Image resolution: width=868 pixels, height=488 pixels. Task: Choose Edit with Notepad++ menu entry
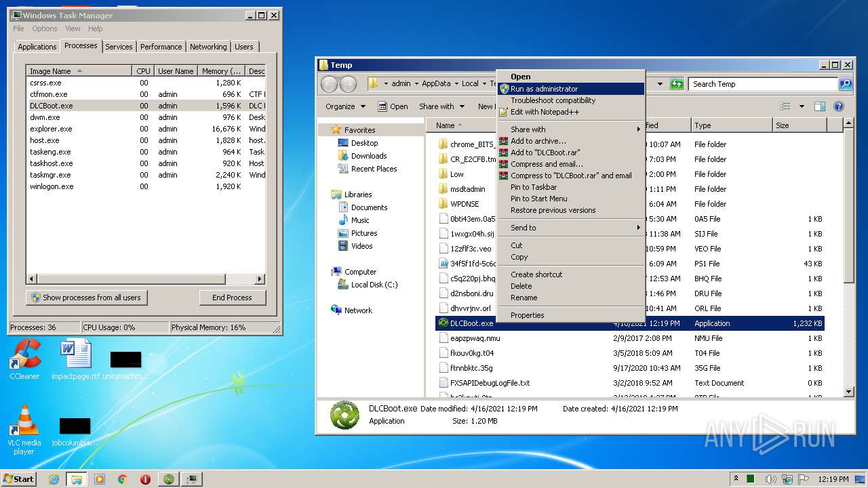click(x=570, y=112)
